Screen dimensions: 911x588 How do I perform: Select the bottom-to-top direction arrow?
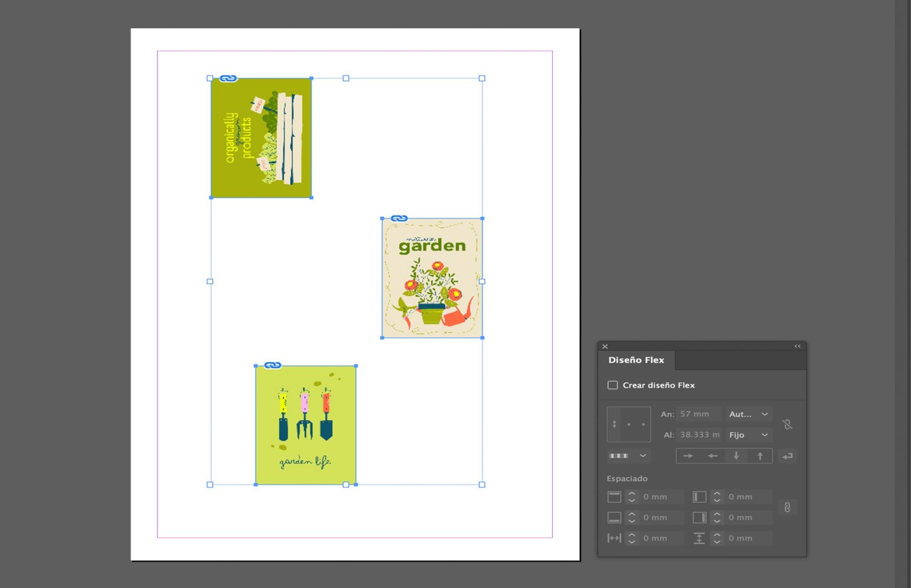pos(760,456)
